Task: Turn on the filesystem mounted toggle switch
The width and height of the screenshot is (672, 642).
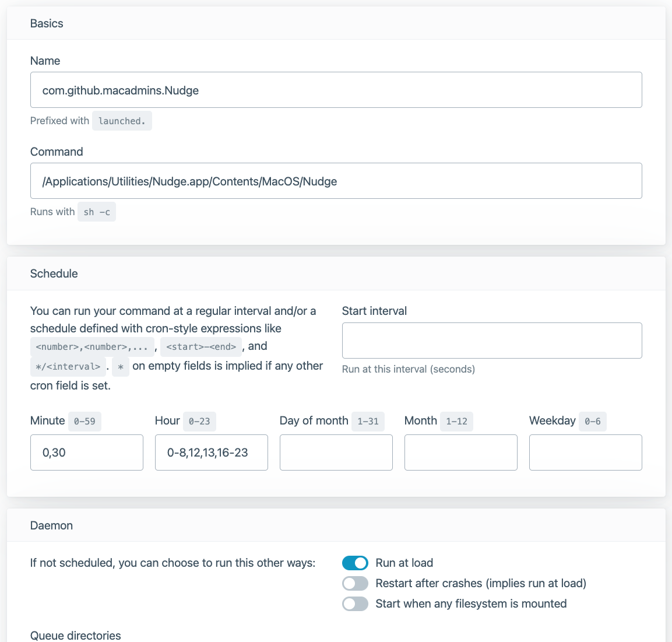Action: (355, 604)
